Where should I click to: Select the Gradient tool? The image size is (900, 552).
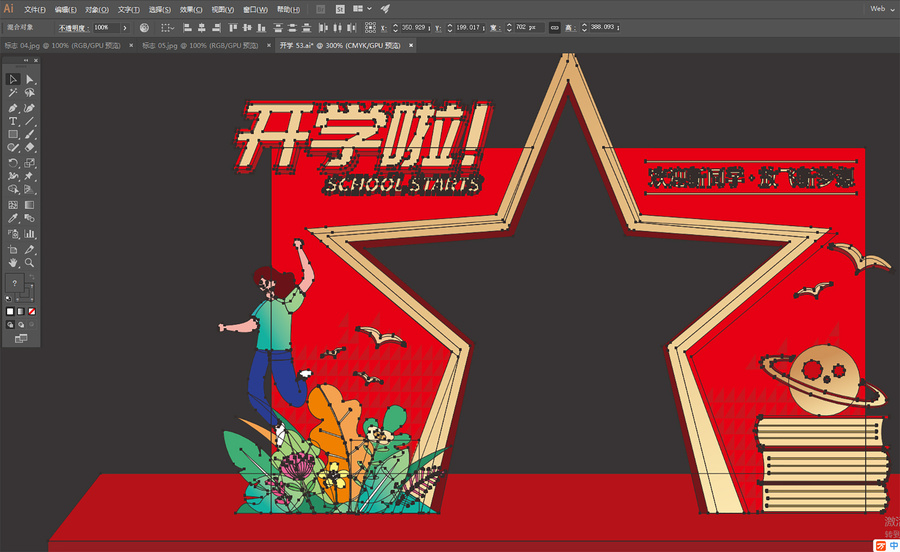pyautogui.click(x=30, y=205)
